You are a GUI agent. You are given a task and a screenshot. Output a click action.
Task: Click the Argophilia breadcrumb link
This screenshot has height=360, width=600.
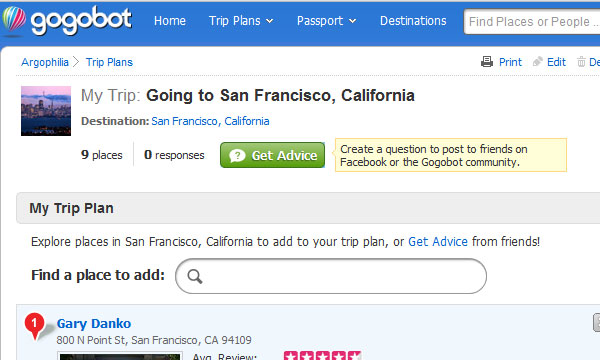coord(45,62)
